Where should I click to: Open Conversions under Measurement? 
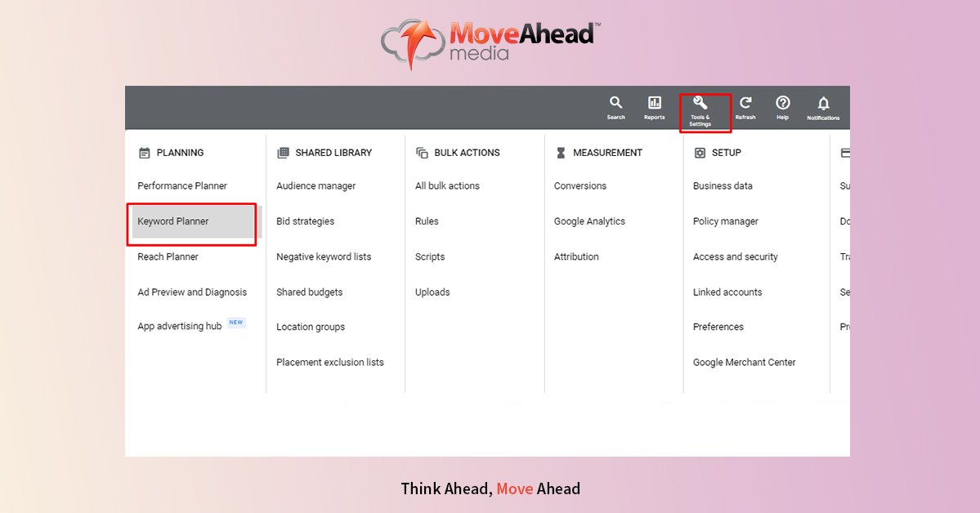click(580, 185)
